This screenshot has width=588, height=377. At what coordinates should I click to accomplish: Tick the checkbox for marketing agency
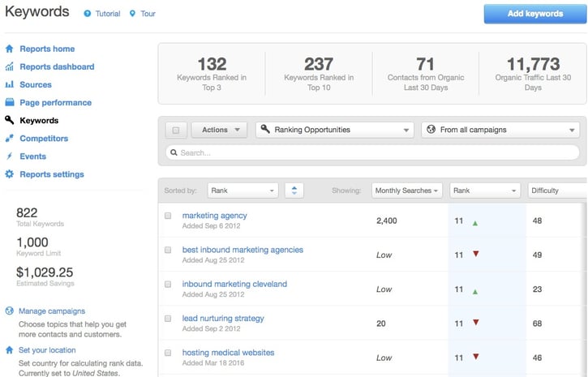point(168,216)
